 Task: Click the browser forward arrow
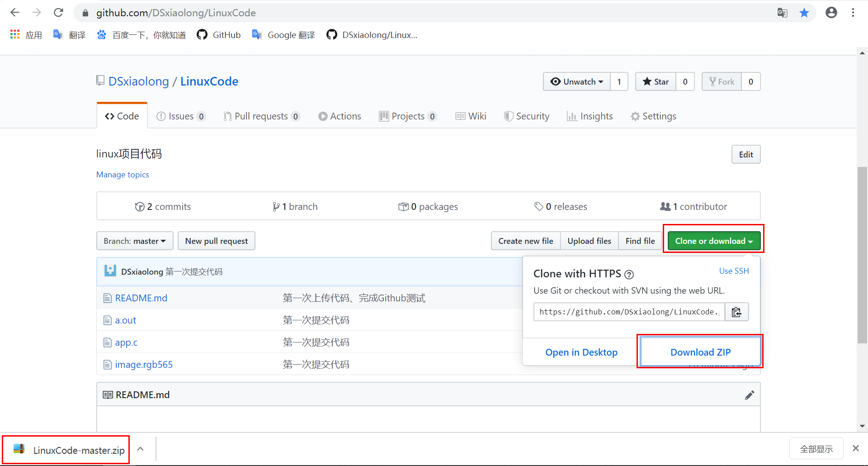37,13
